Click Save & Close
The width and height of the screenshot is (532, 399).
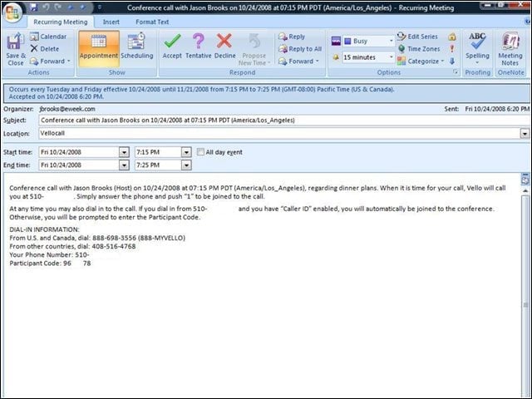pyautogui.click(x=16, y=50)
